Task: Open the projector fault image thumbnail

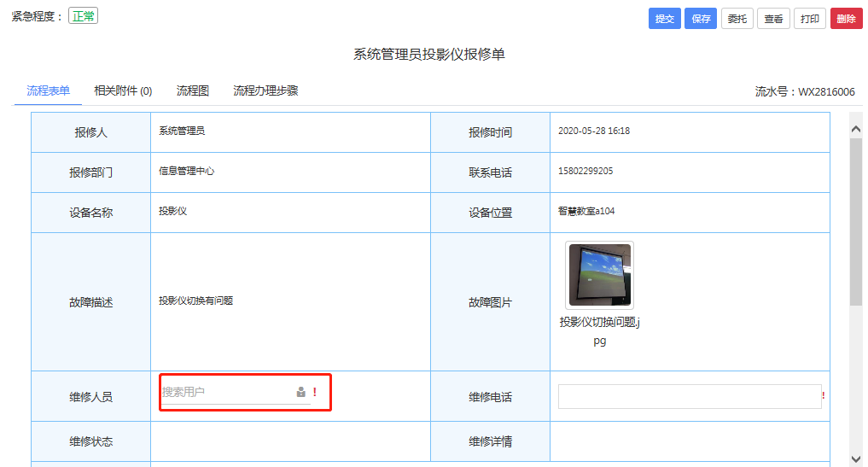Action: (x=599, y=275)
